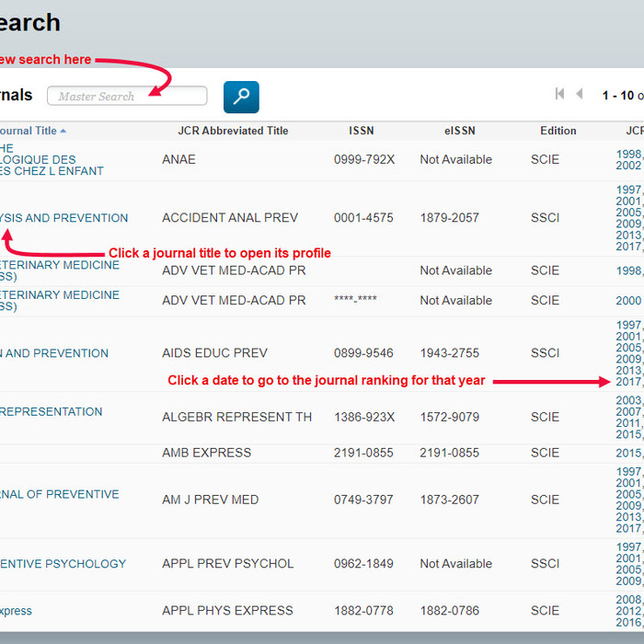Click the JCR Abbreviated Title column header
644x644 pixels.
point(233,131)
